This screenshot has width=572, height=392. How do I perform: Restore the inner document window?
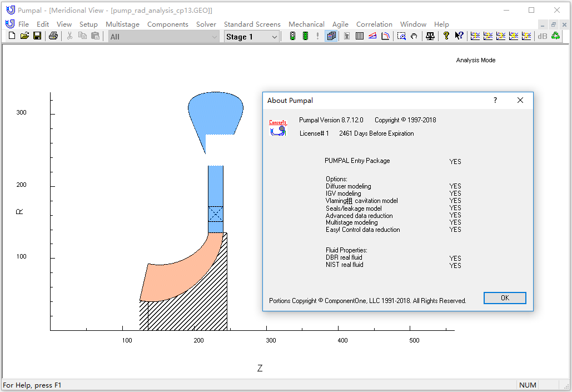554,24
